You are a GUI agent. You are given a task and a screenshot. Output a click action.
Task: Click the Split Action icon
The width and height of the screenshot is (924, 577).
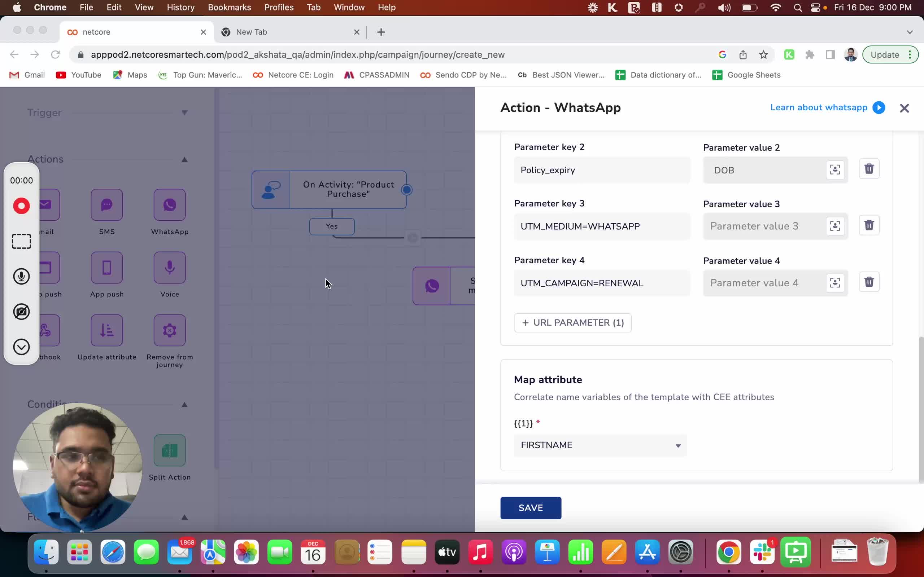click(x=170, y=451)
